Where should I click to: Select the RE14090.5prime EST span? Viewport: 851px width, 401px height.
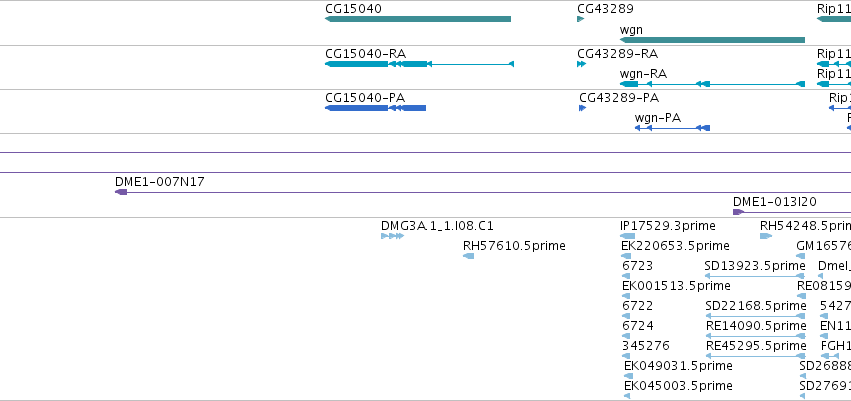point(755,336)
